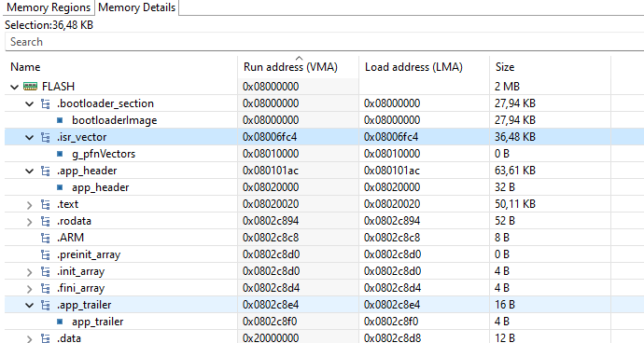Click the .isr_vector section icon
The image size is (644, 343).
coord(45,137)
